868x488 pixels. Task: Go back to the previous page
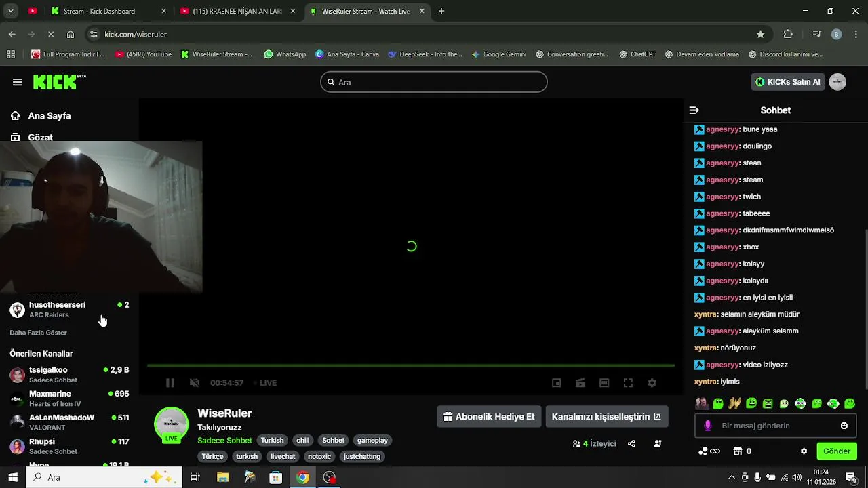[x=12, y=35]
